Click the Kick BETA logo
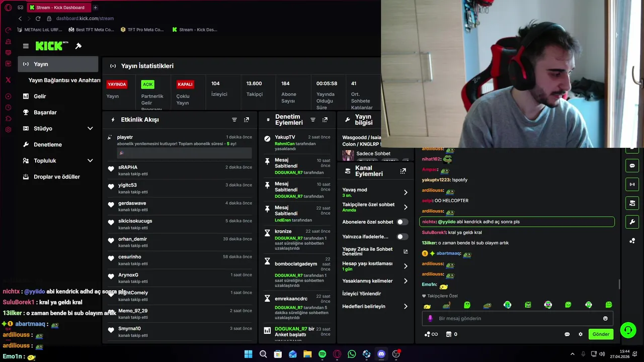 click(x=52, y=46)
